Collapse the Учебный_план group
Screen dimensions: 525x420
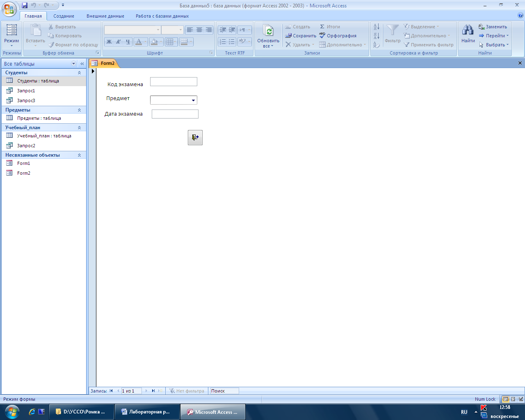[x=80, y=128]
